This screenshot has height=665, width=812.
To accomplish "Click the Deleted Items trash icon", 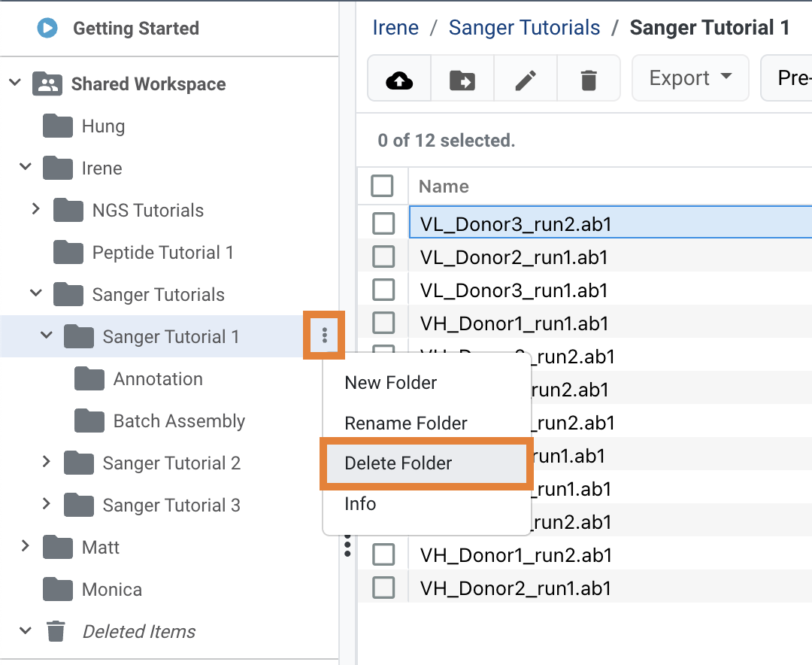I will tap(56, 631).
